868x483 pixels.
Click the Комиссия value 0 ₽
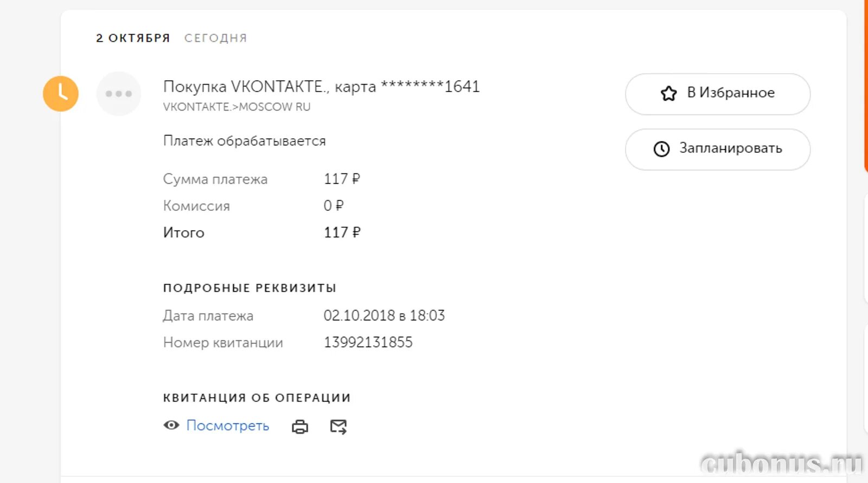[x=334, y=206]
